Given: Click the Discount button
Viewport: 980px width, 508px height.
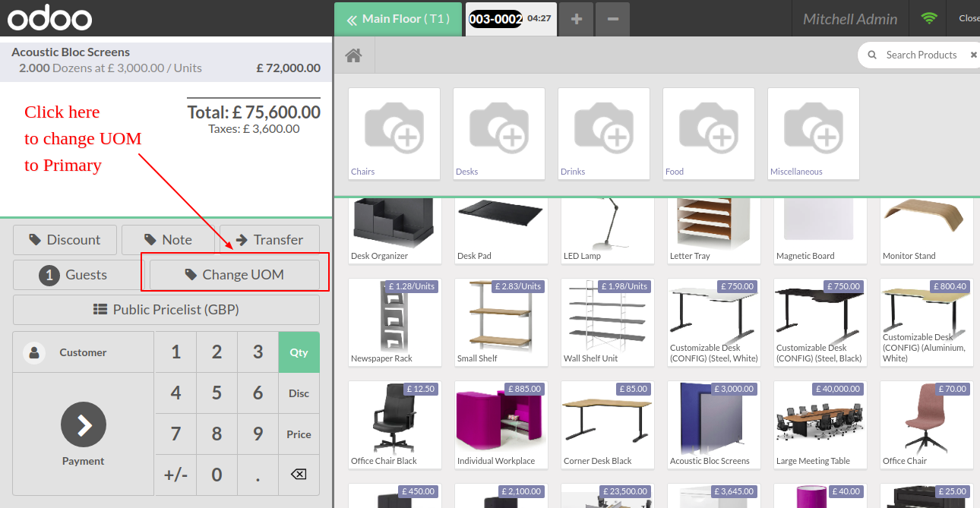Looking at the screenshot, I should (x=65, y=240).
